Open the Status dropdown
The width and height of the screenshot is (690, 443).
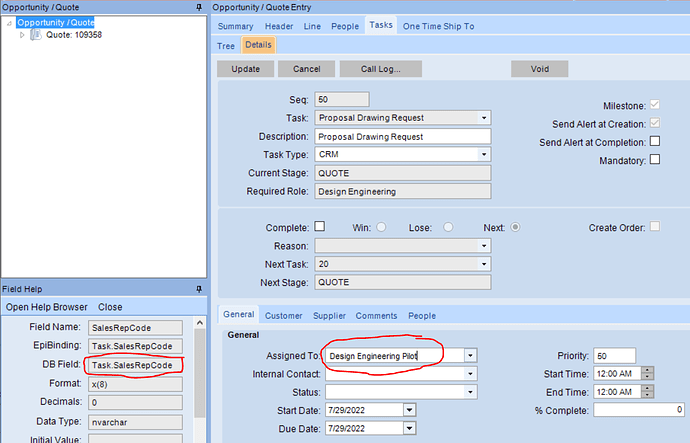coord(470,392)
